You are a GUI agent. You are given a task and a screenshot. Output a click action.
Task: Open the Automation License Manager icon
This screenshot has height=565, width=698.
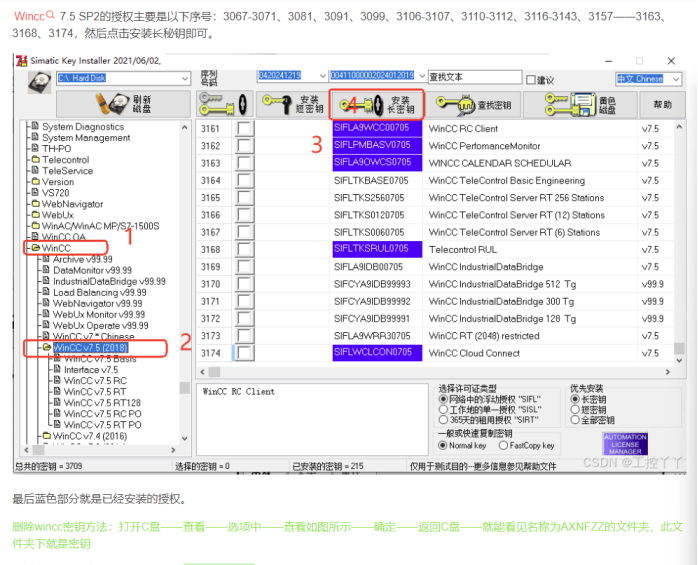(625, 443)
